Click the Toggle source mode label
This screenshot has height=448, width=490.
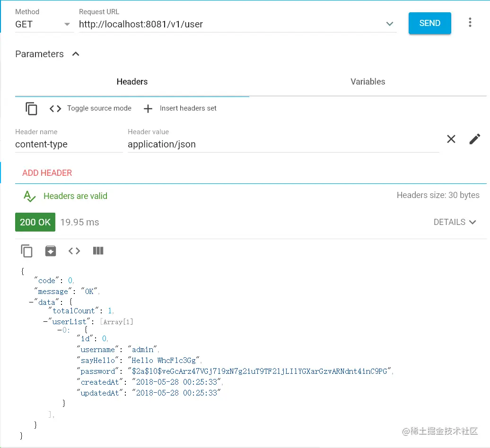pos(99,108)
